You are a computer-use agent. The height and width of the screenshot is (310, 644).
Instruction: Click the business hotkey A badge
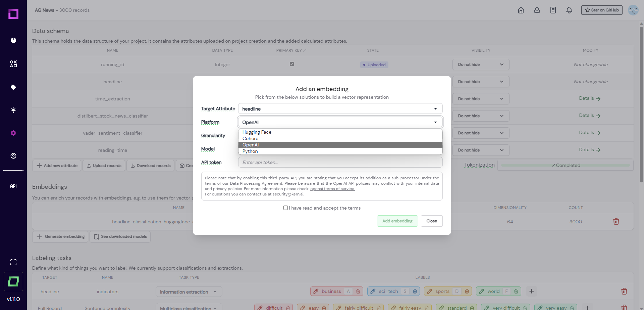tap(348, 291)
